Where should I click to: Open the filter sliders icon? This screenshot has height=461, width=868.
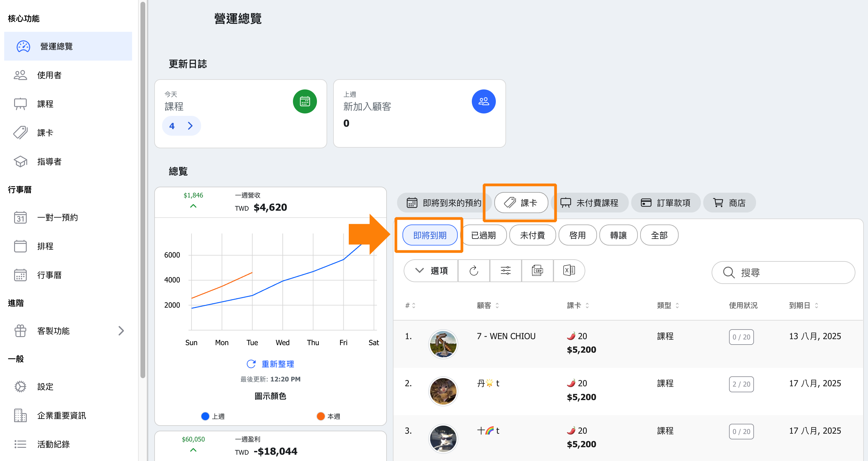[505, 271]
